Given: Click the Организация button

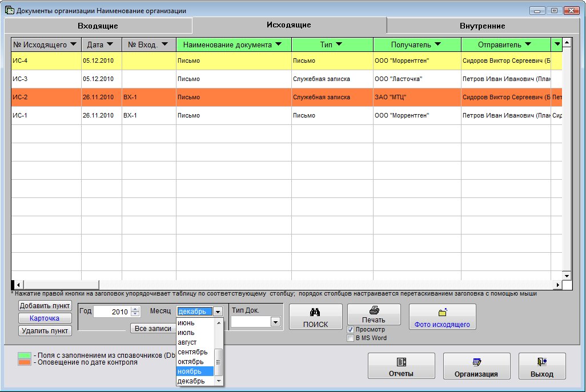Looking at the screenshot, I should pyautogui.click(x=476, y=366).
